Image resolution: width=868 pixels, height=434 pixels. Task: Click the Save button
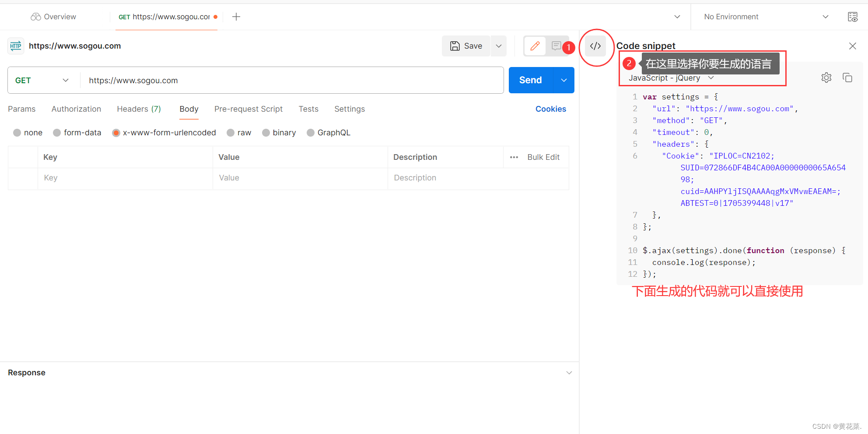coord(466,46)
